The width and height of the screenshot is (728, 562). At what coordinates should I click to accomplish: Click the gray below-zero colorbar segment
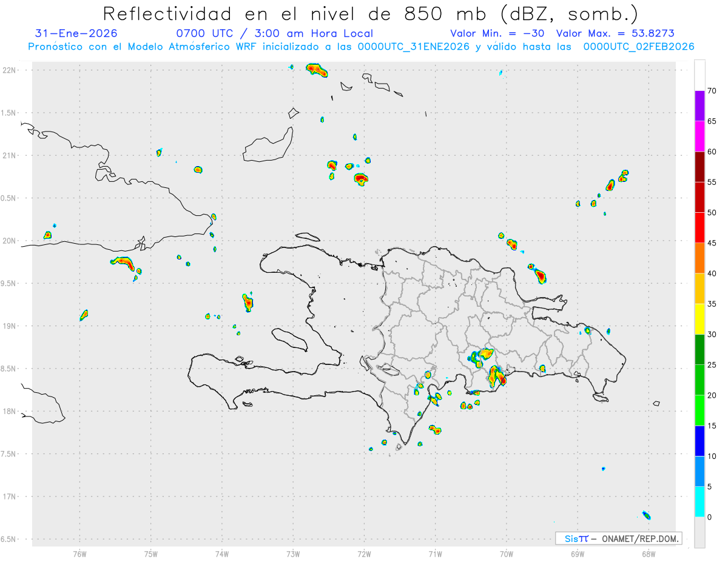(699, 532)
